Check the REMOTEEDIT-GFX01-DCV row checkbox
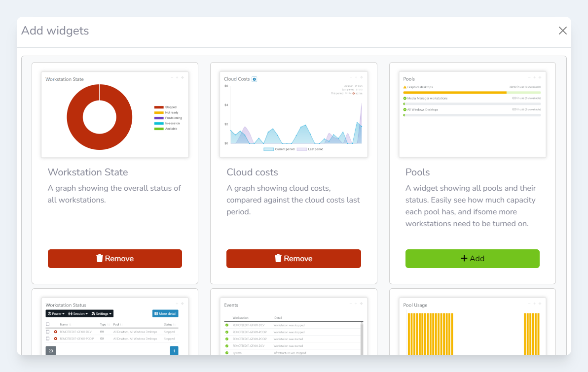 pos(48,332)
